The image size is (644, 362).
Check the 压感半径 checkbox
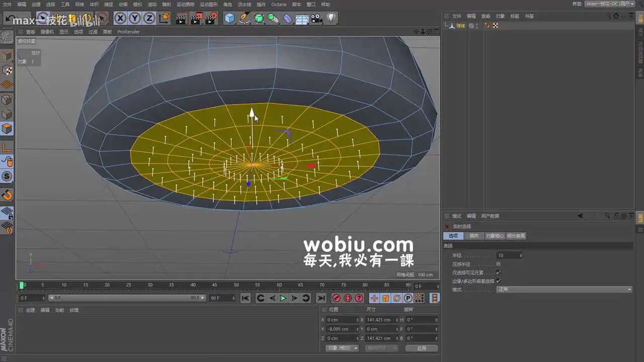499,264
